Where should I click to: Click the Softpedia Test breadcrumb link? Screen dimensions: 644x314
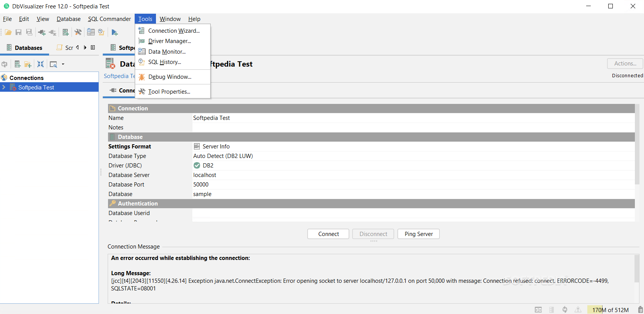(119, 76)
